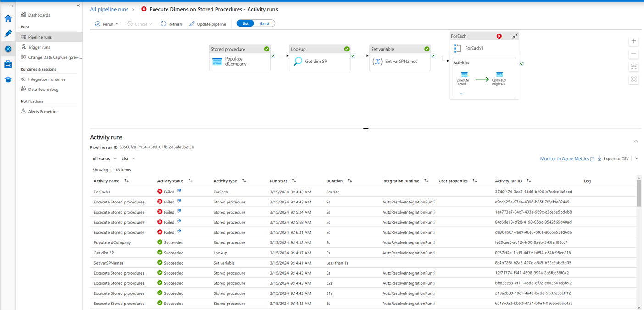Click the activity runs vertical scrollbar

coord(639,193)
